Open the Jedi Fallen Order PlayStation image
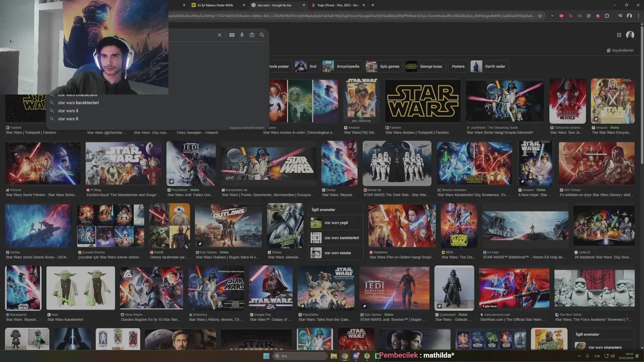 click(191, 163)
